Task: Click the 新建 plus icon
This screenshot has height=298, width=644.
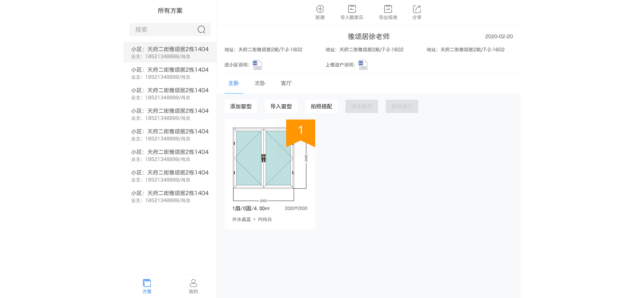Action: pyautogui.click(x=320, y=9)
